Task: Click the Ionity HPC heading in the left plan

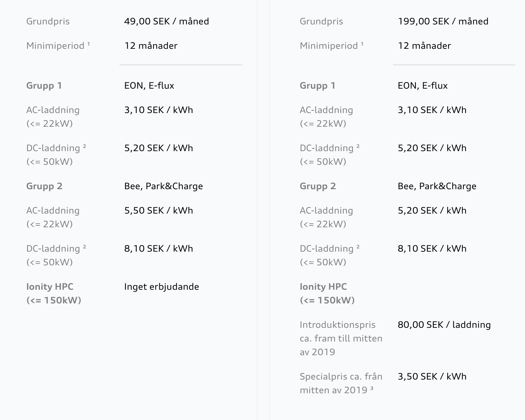Action: click(50, 287)
